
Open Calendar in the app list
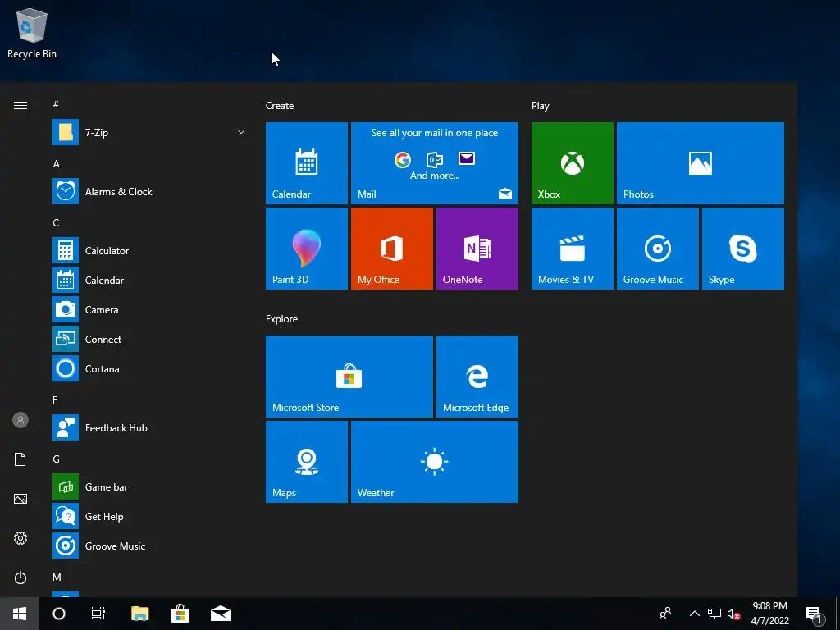click(x=149, y=280)
